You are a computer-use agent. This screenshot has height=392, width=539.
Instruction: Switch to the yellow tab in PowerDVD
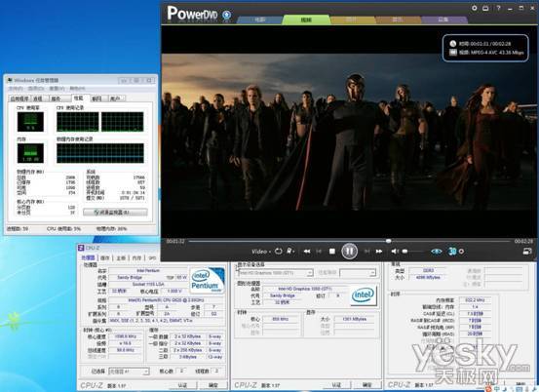tap(351, 20)
